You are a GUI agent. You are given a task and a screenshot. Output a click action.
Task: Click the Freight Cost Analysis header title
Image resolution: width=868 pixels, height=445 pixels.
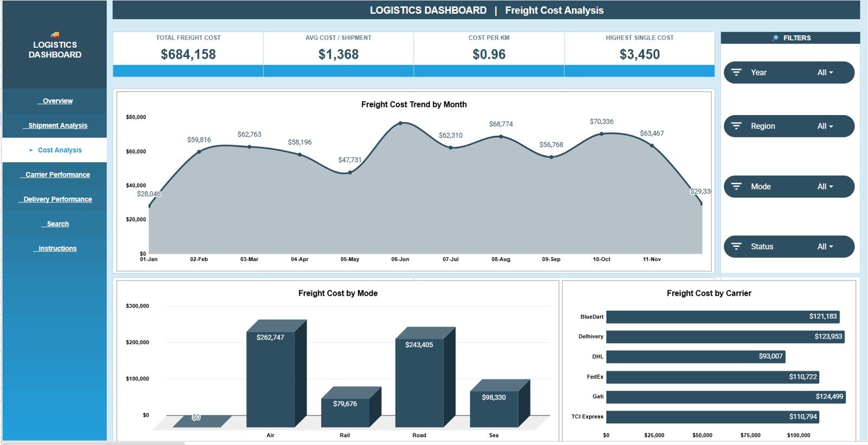554,10
